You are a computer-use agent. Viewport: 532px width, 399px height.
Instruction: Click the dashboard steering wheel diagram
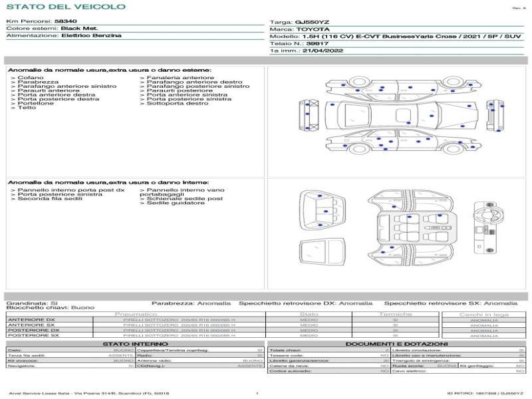[489, 227]
